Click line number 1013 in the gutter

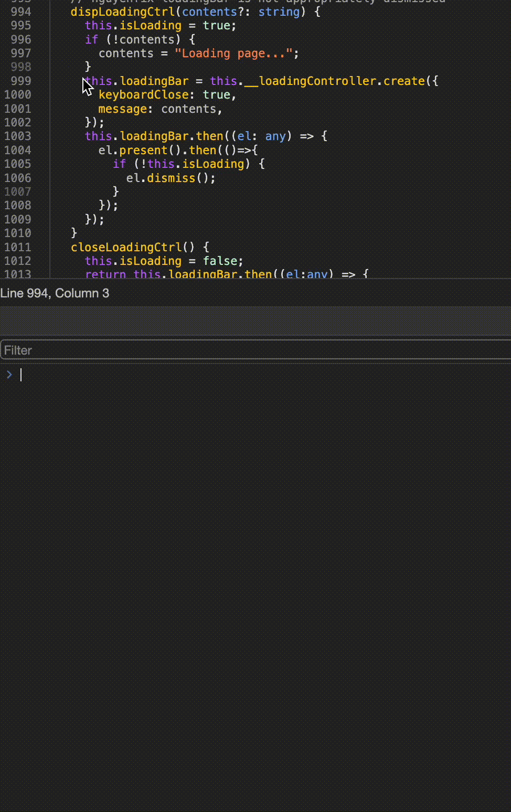coord(20,273)
